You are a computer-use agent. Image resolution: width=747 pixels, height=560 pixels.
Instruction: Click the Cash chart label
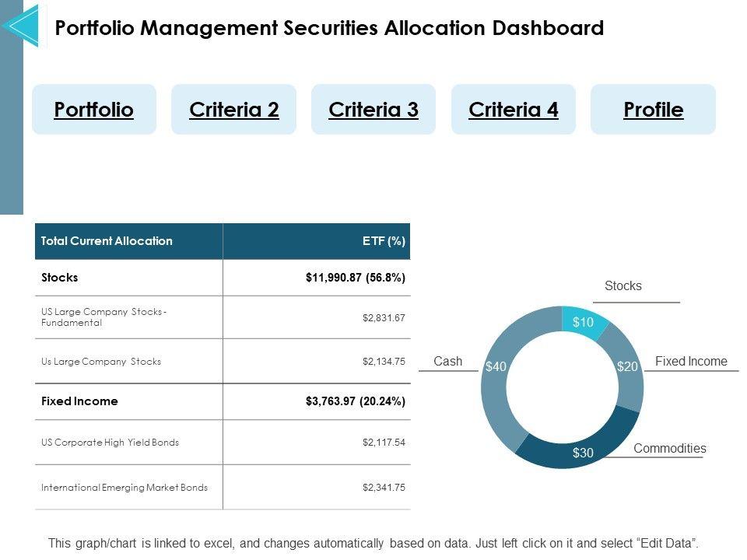[x=447, y=362]
